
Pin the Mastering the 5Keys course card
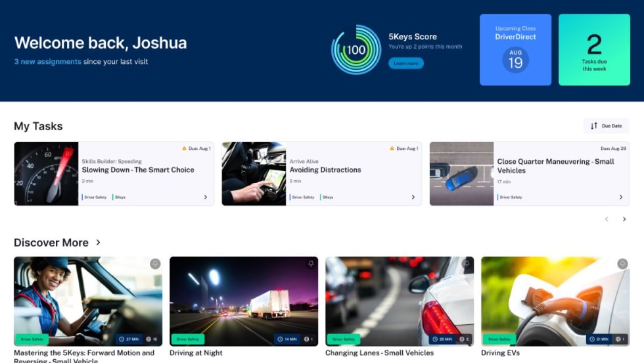[x=155, y=264]
